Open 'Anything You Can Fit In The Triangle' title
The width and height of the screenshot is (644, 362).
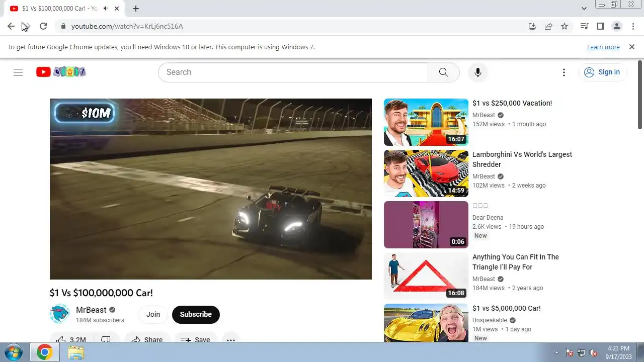516,262
